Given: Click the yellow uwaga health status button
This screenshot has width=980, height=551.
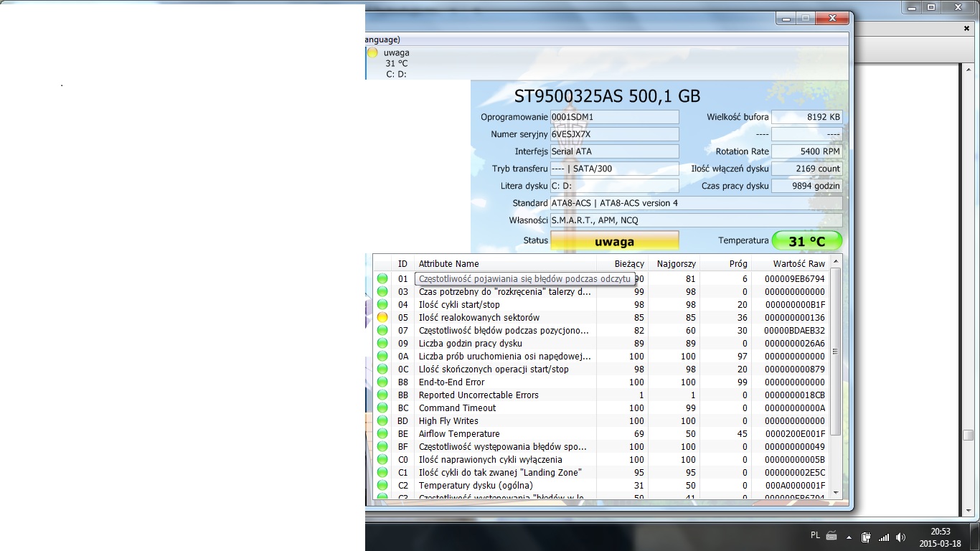Looking at the screenshot, I should pos(614,242).
